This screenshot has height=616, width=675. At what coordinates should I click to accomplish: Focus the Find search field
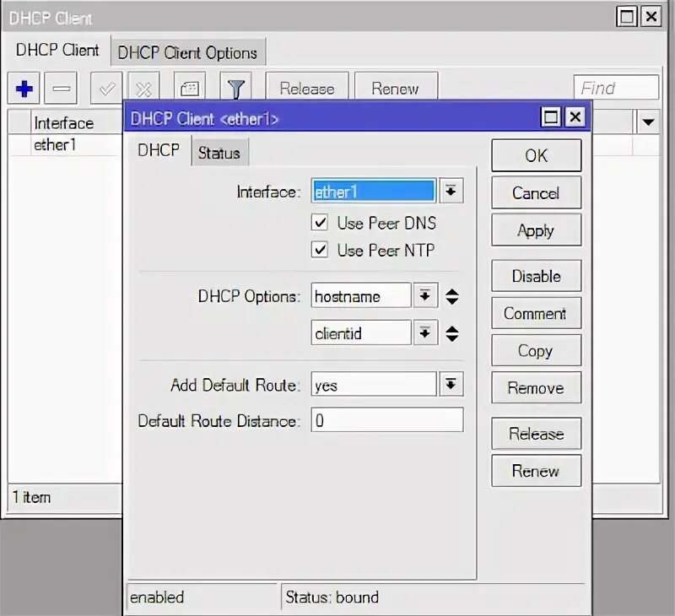pyautogui.click(x=616, y=88)
